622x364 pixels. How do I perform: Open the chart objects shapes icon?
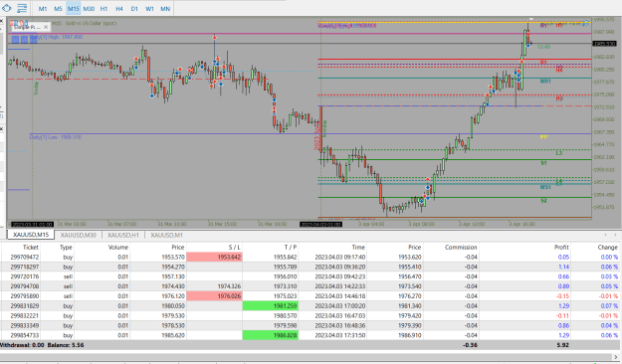(7, 8)
